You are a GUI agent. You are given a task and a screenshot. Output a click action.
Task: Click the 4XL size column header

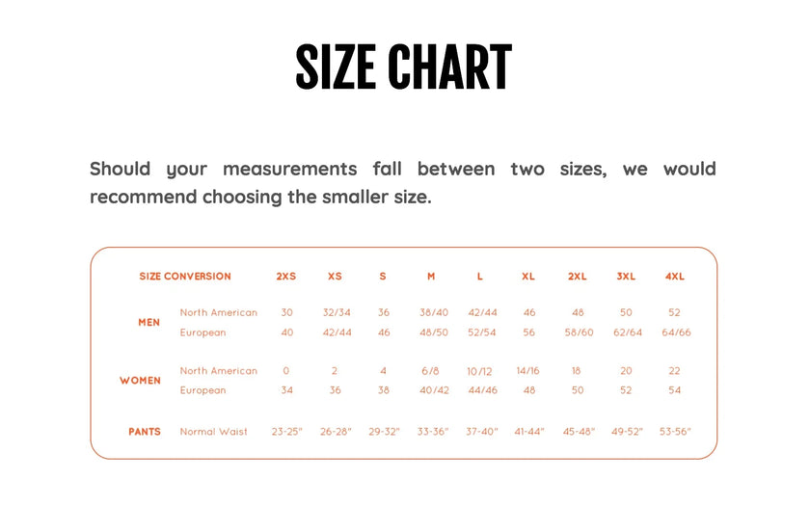(x=675, y=277)
